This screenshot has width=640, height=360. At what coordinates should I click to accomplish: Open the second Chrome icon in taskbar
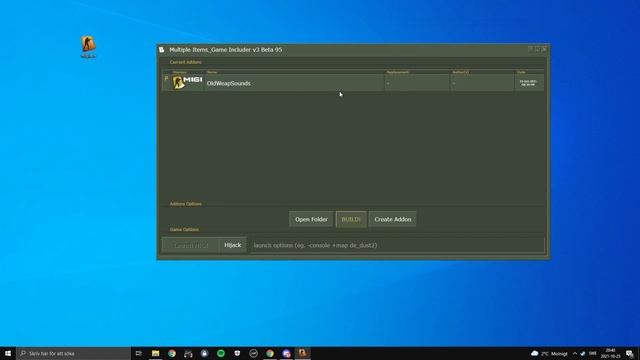pyautogui.click(x=270, y=353)
